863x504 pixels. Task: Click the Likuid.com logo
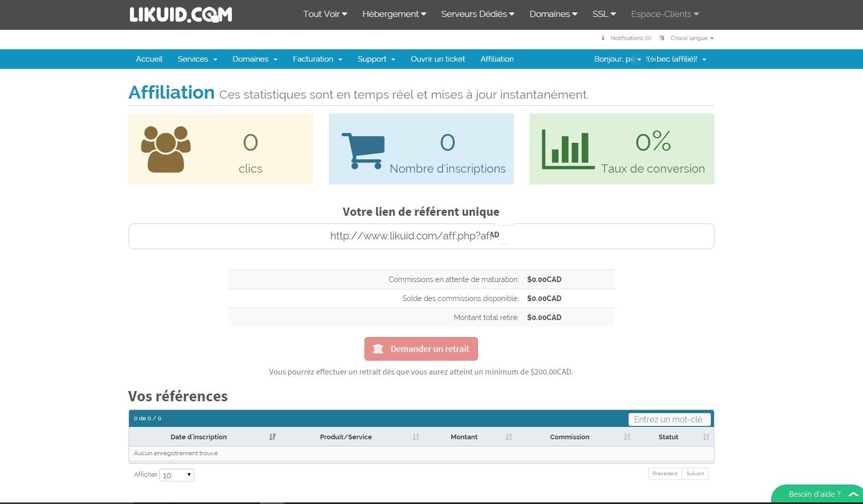click(180, 14)
